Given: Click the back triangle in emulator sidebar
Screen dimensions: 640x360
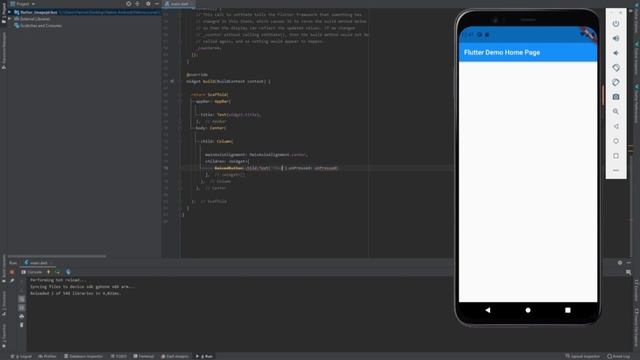Looking at the screenshot, I should point(616,126).
